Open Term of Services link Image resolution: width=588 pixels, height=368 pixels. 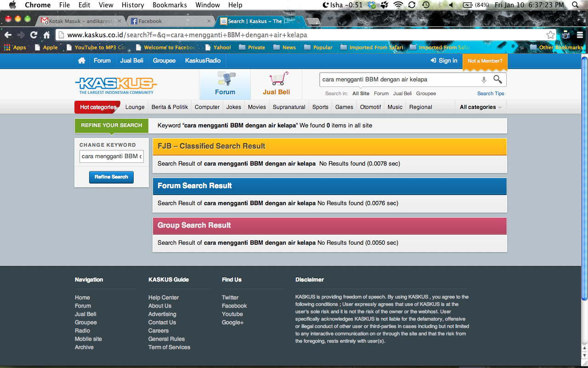169,347
